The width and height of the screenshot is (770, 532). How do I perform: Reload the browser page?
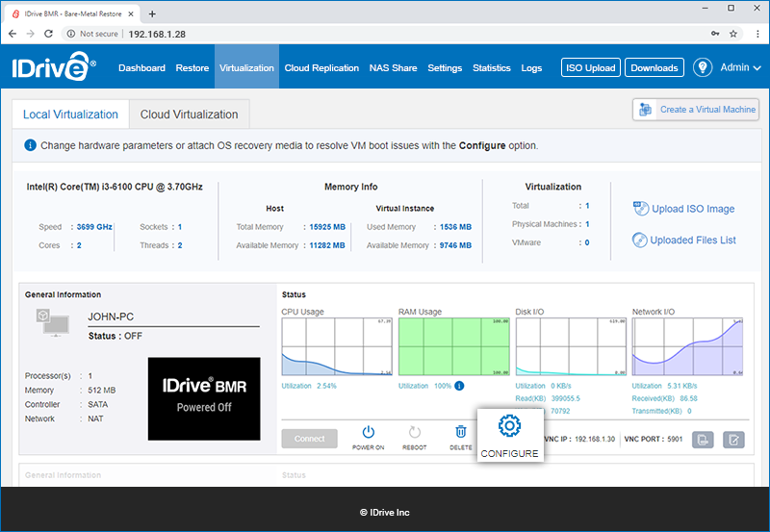tap(48, 34)
